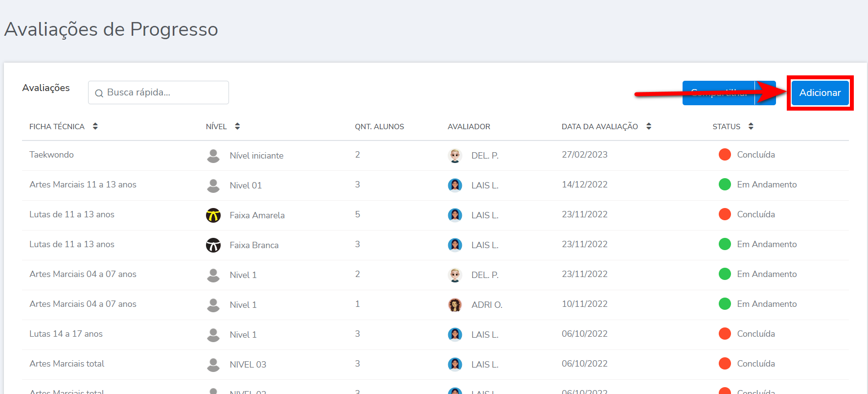The image size is (868, 394).
Task: Click the Nível iniciante placeholder user icon
Action: coord(213,156)
